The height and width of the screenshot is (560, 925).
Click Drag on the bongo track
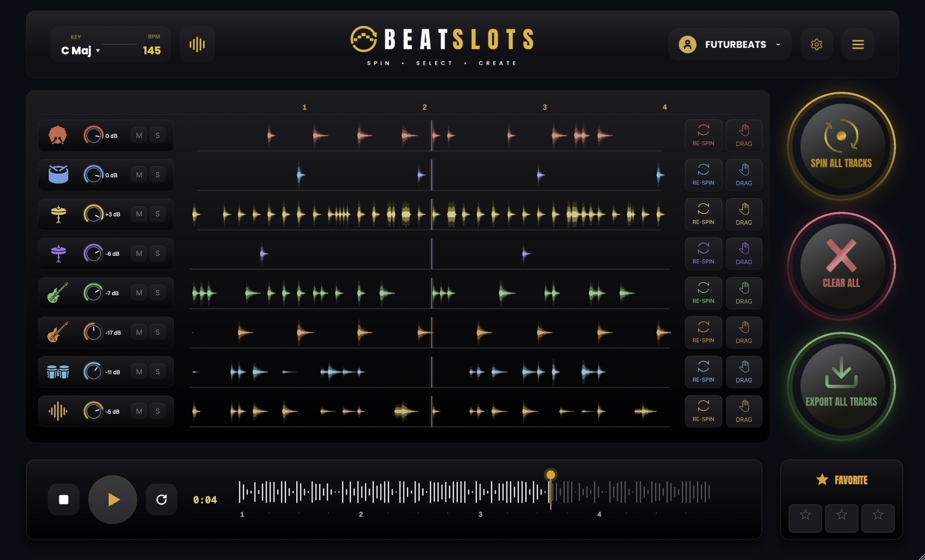pos(743,372)
